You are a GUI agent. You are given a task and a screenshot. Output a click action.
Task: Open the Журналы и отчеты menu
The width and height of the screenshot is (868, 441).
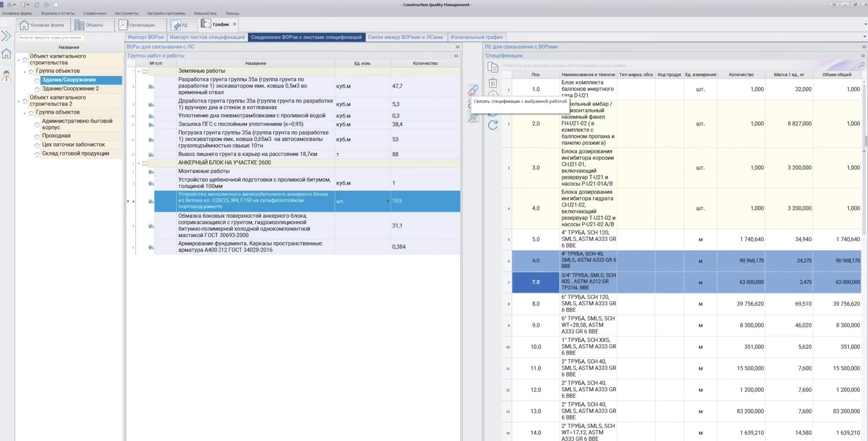pyautogui.click(x=57, y=13)
